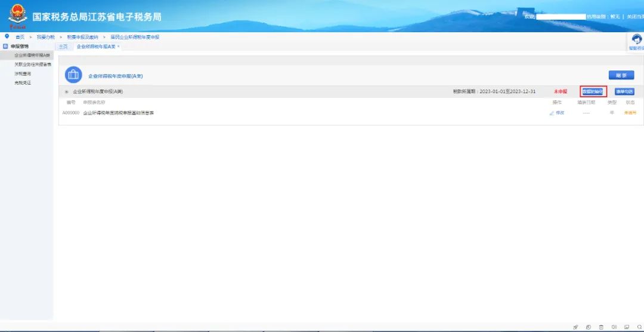The image size is (644, 332).
Task: Click the blue briefcase icon
Action: click(x=73, y=75)
